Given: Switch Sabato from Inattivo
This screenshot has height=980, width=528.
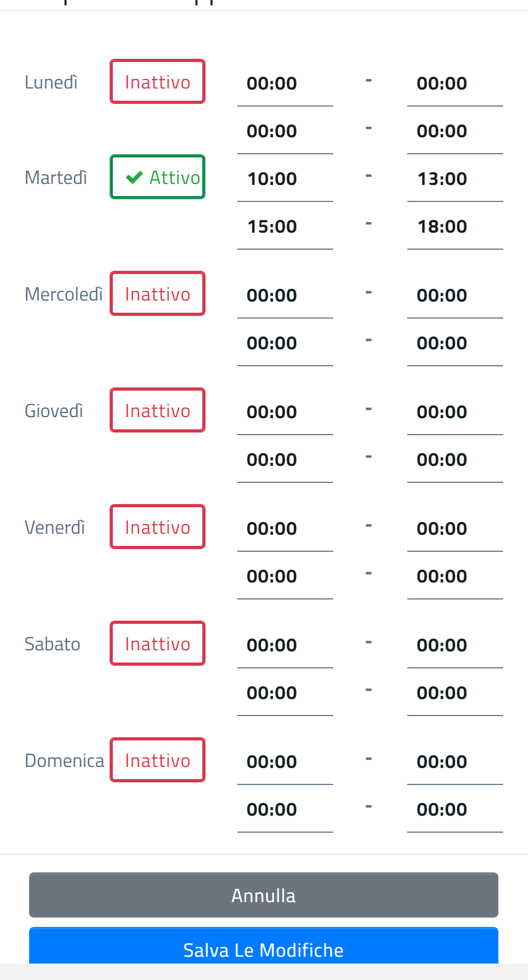Looking at the screenshot, I should 157,643.
